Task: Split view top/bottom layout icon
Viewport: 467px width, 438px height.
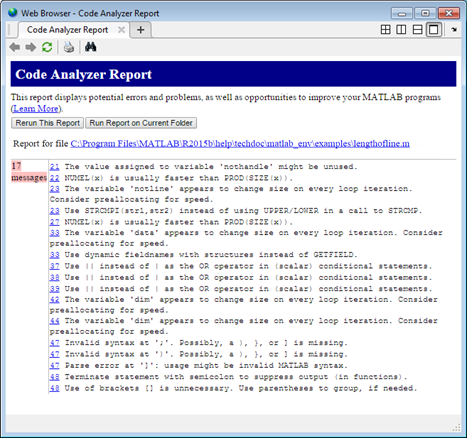Action: [x=417, y=30]
